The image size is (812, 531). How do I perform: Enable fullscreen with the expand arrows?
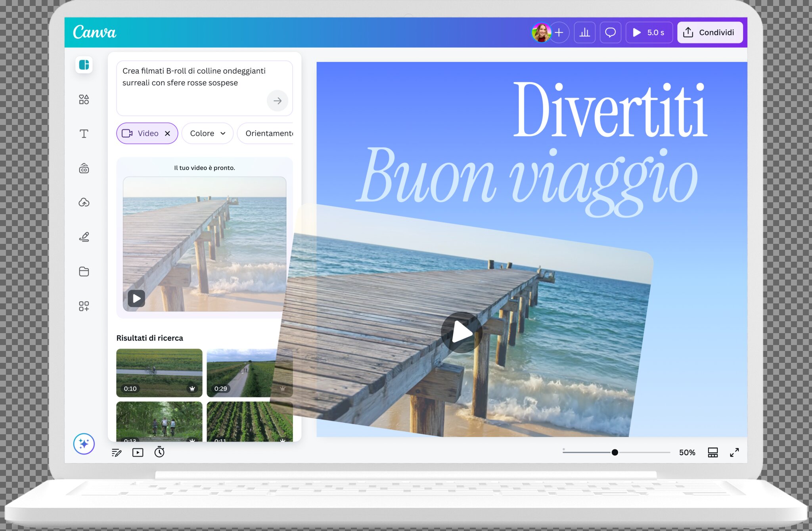735,452
